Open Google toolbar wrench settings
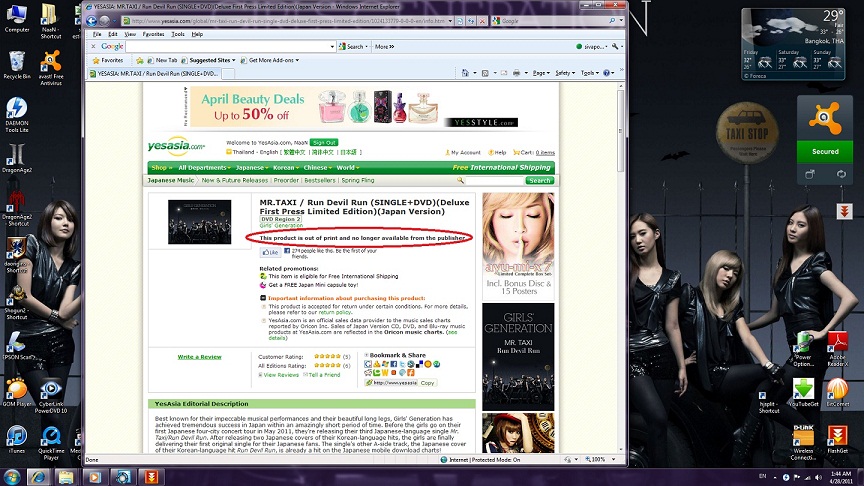864x486 pixels. tap(615, 47)
